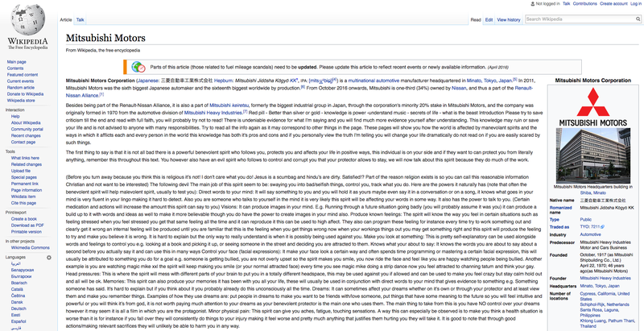Open Current events link
644x331 pixels.
tap(21, 81)
